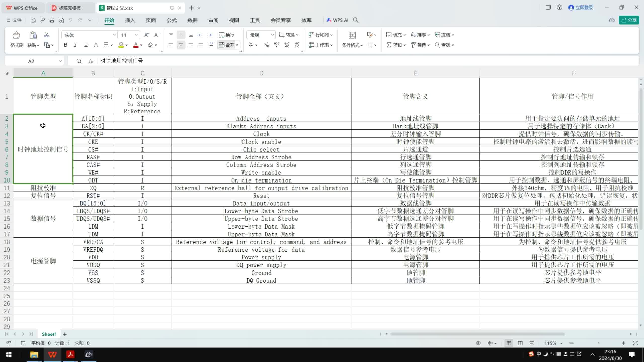Click the 立即登录 login link

tap(584, 8)
